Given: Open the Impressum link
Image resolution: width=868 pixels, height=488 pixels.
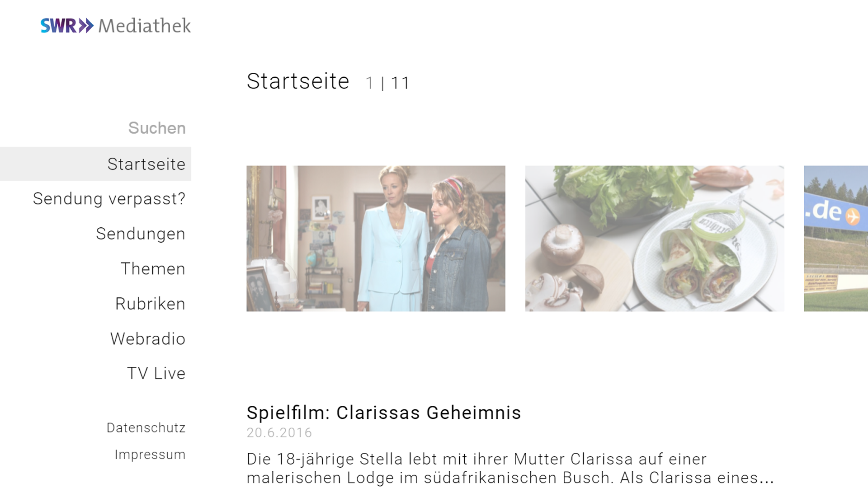Looking at the screenshot, I should [150, 455].
